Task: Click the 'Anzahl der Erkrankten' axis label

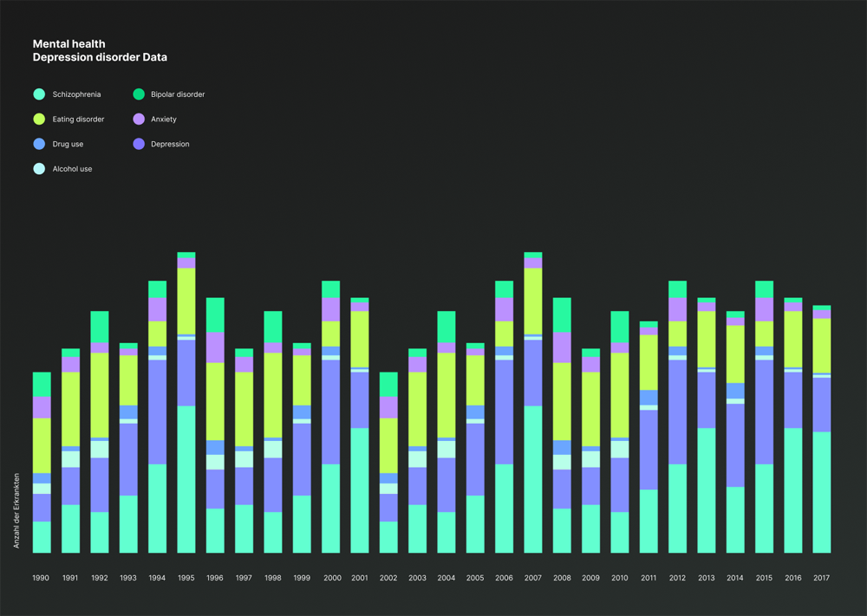Action: click(16, 510)
